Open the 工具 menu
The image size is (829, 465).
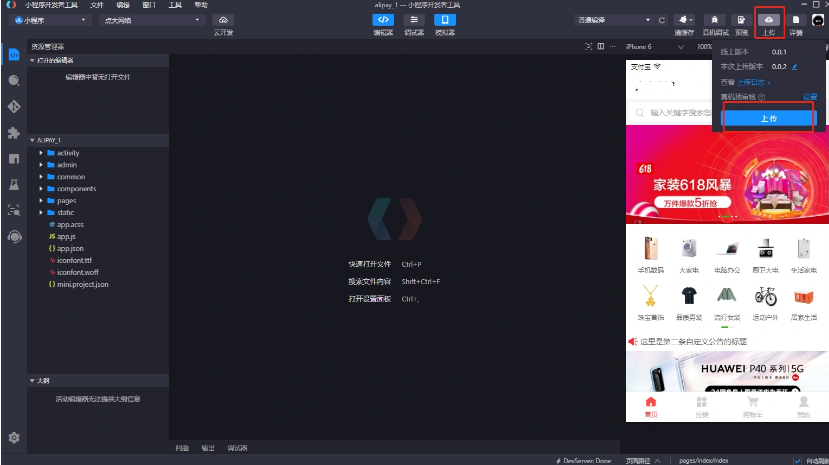pyautogui.click(x=175, y=5)
